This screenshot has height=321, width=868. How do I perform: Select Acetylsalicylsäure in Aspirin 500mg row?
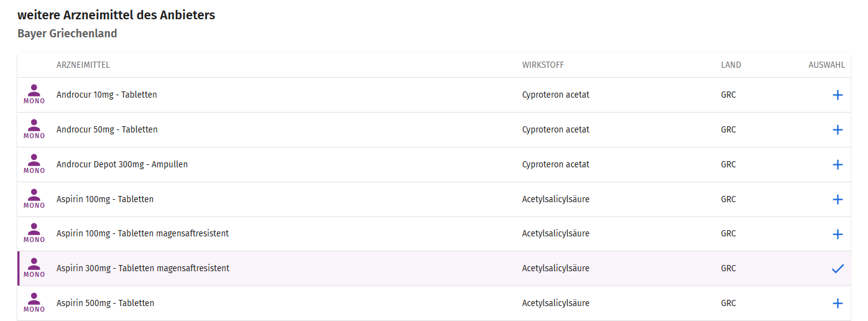click(x=556, y=303)
